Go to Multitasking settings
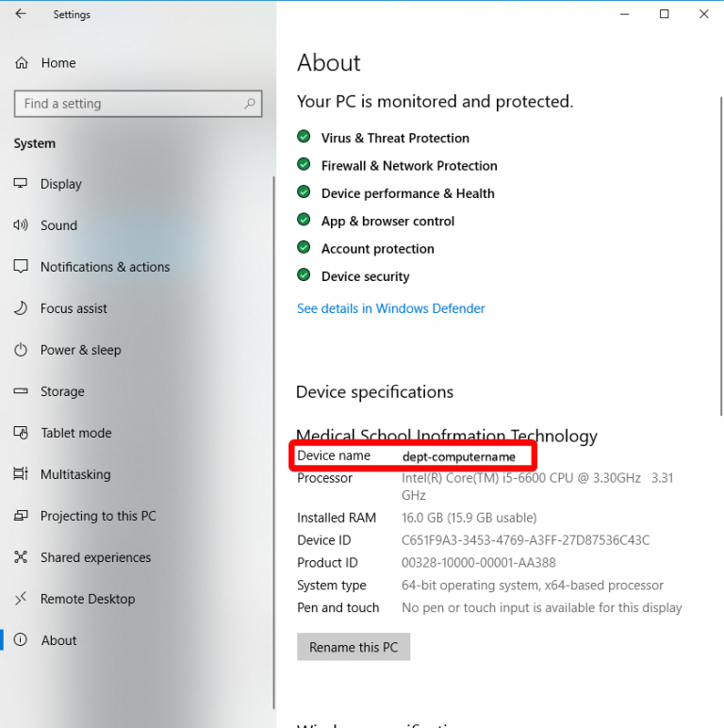Screen dimensions: 724x728 coord(74,474)
